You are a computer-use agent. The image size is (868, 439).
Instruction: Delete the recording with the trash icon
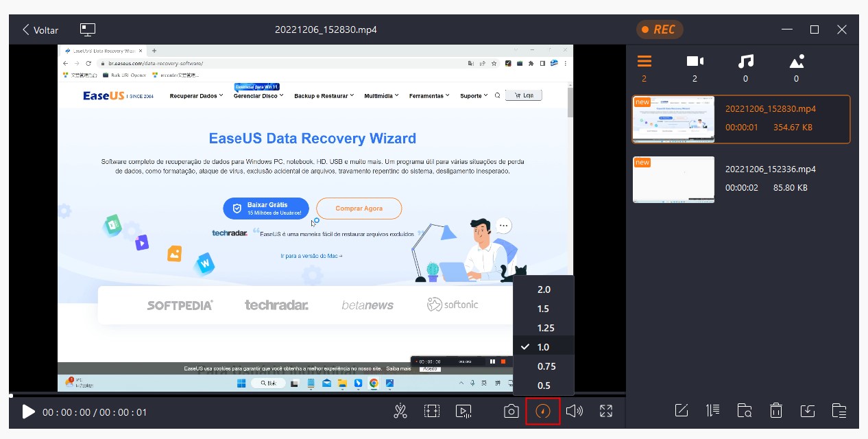[776, 411]
